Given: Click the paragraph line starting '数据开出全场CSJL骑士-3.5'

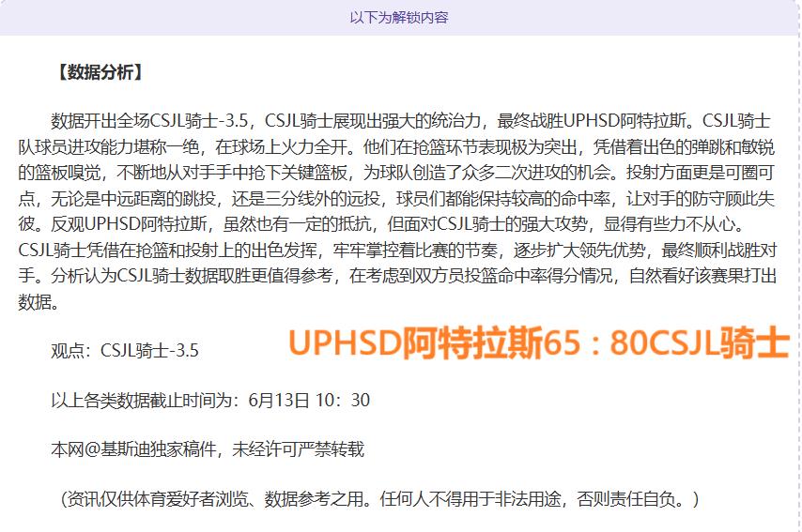Looking at the screenshot, I should click(410, 121).
